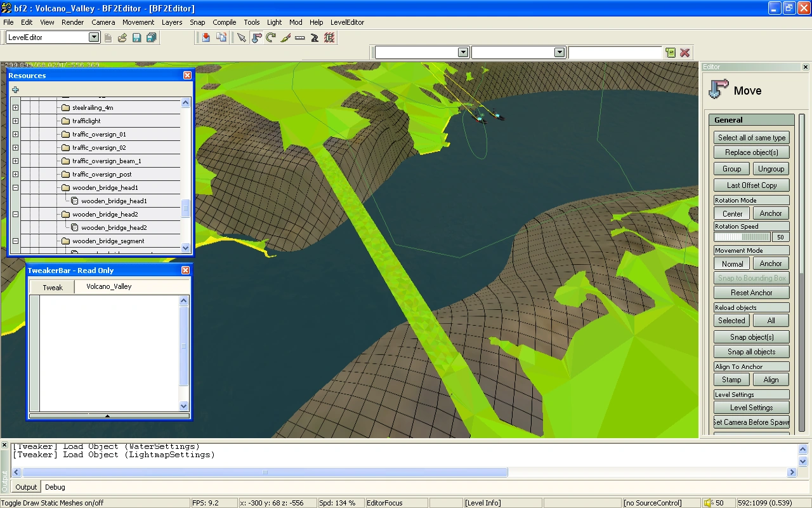Adjust the Rotation Speed slider
The height and width of the screenshot is (508, 812).
pyautogui.click(x=742, y=237)
